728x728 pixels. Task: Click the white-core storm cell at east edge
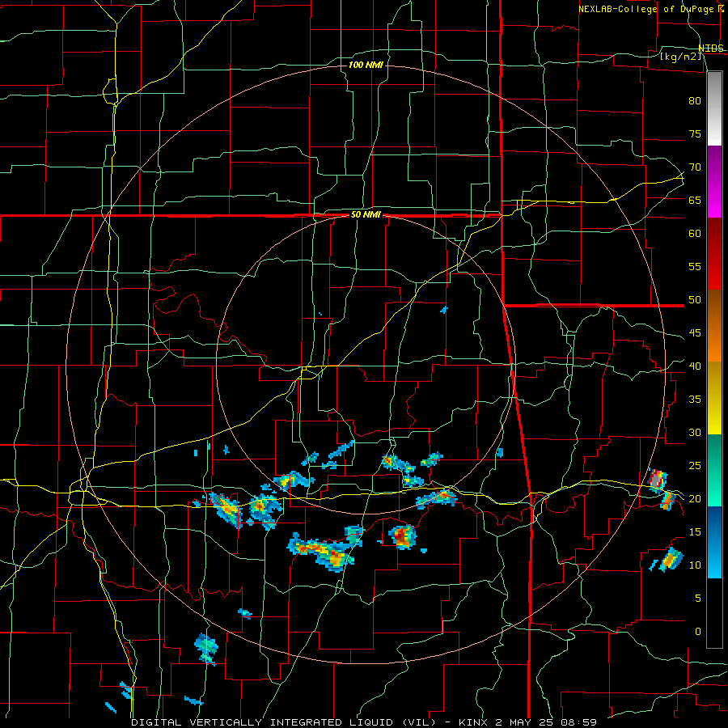coord(656,480)
